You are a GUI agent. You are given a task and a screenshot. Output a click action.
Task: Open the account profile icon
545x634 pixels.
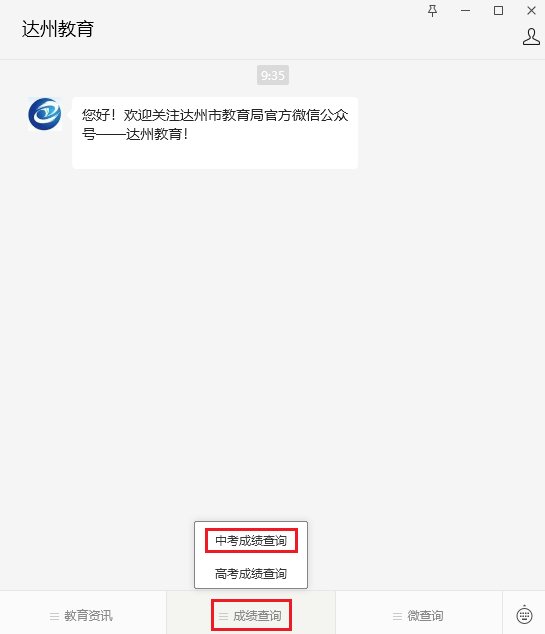coord(531,37)
